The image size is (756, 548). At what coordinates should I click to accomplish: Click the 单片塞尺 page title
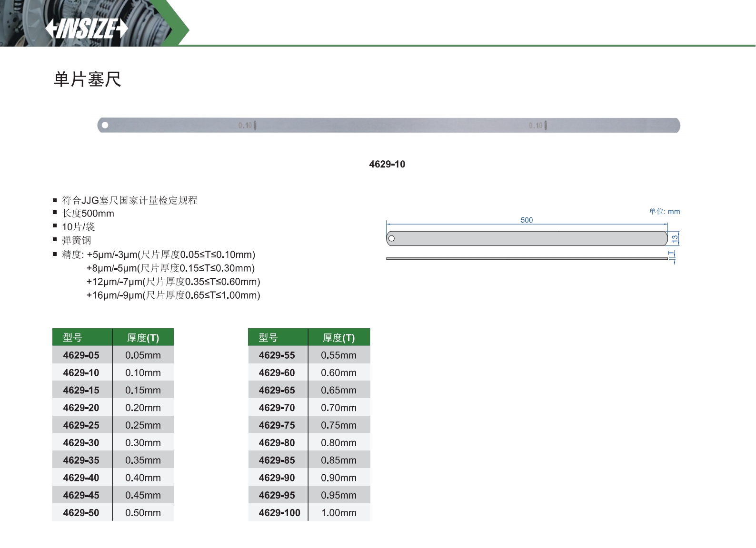87,79
